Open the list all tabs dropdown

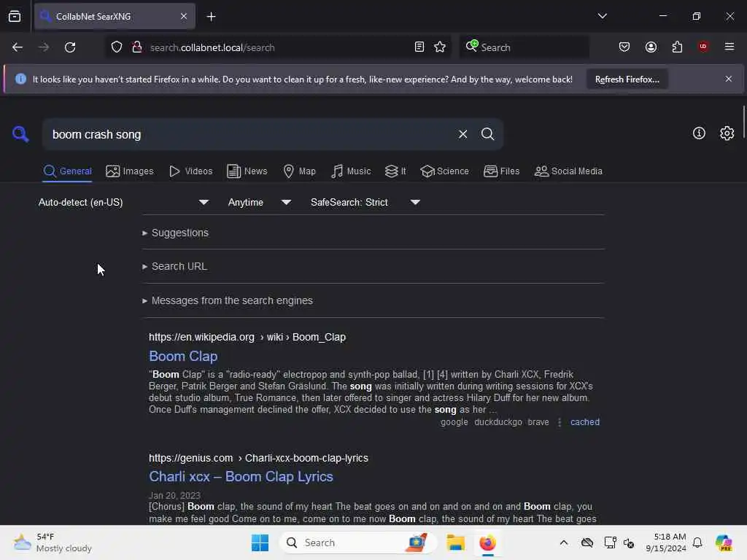coord(602,16)
